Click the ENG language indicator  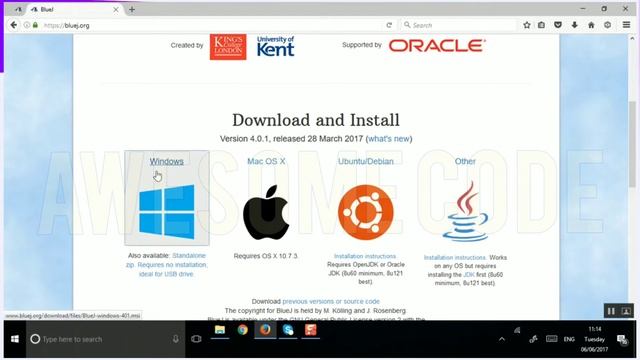(569, 339)
